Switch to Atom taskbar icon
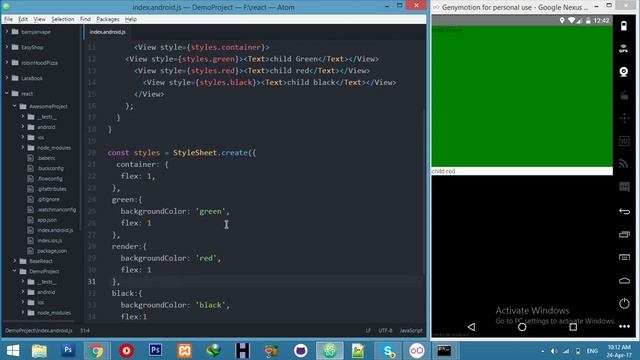The height and width of the screenshot is (360, 640). point(329,351)
